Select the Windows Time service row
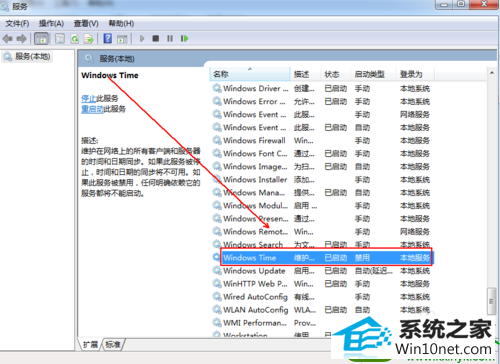The width and height of the screenshot is (500, 364). coord(322,258)
